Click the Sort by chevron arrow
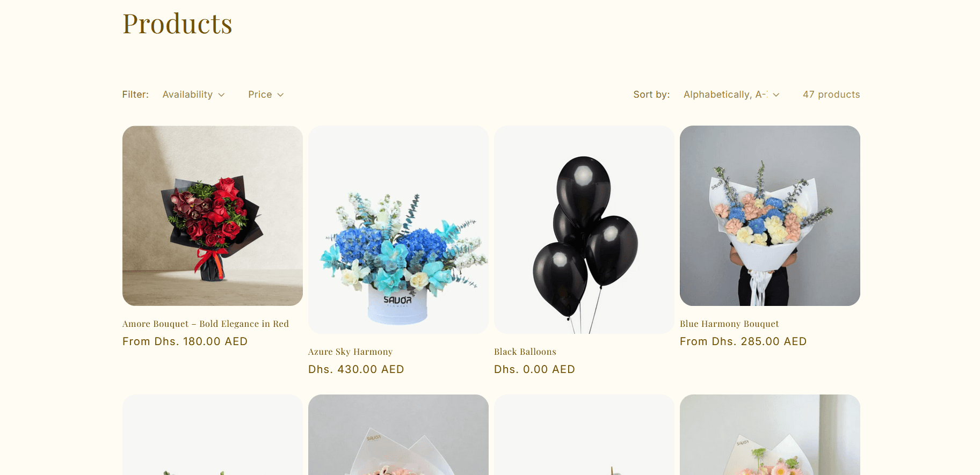 (776, 95)
